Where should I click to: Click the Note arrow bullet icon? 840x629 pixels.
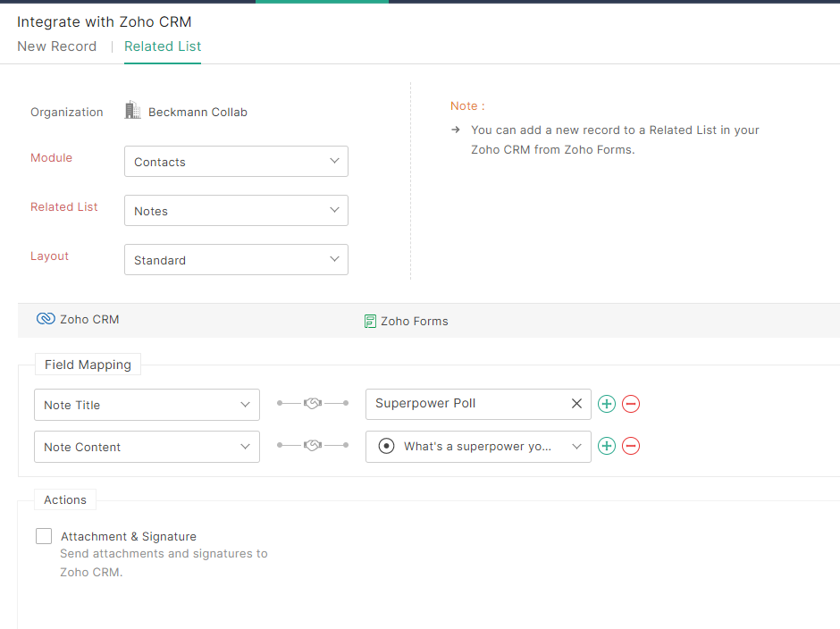coord(456,130)
